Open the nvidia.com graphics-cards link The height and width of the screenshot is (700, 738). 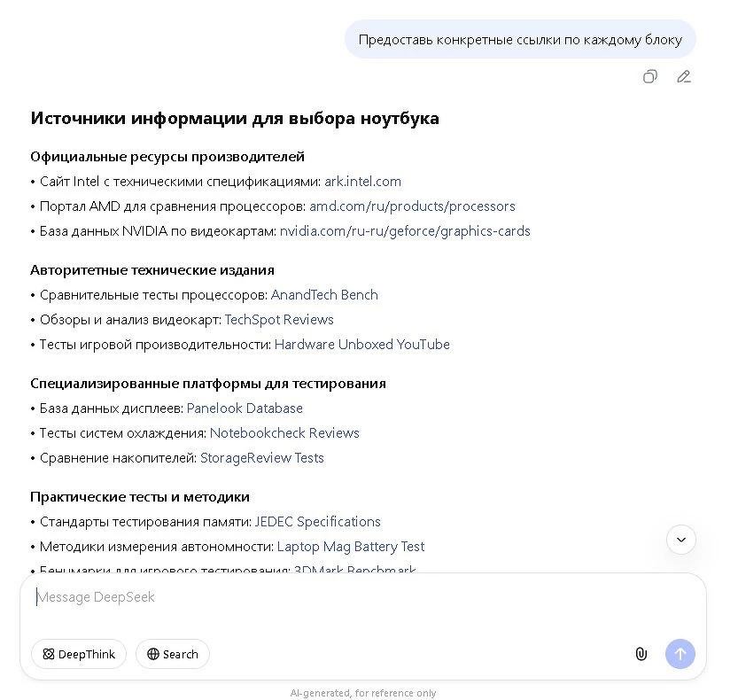405,231
